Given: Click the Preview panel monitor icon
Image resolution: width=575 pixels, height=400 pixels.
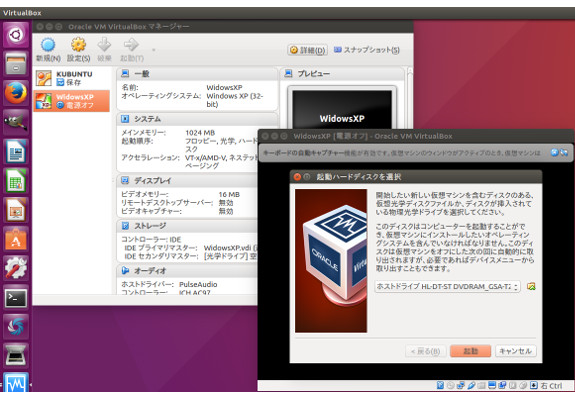Looking at the screenshot, I should point(289,74).
